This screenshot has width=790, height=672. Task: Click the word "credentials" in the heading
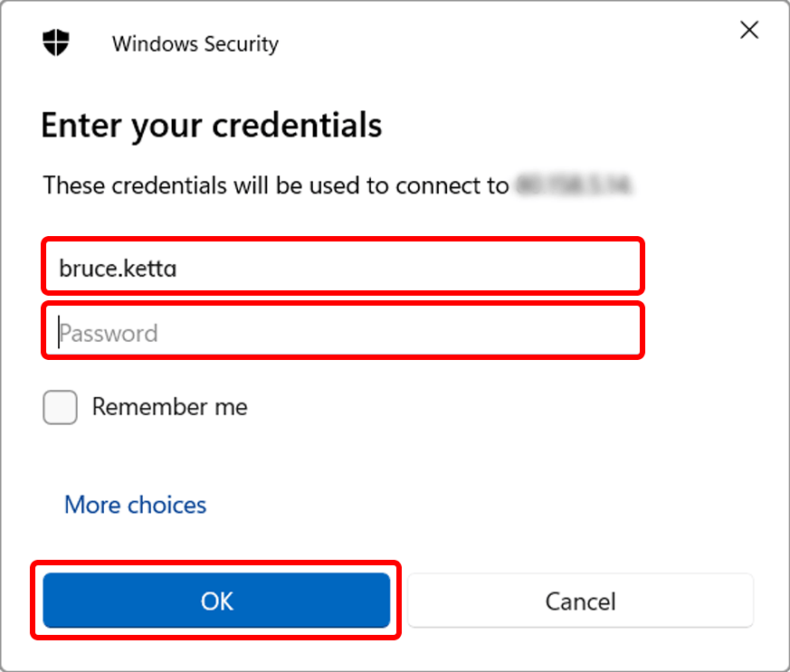point(297,125)
